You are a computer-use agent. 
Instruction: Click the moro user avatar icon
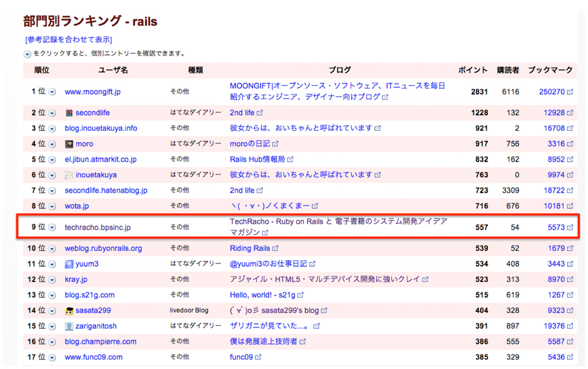pyautogui.click(x=70, y=144)
